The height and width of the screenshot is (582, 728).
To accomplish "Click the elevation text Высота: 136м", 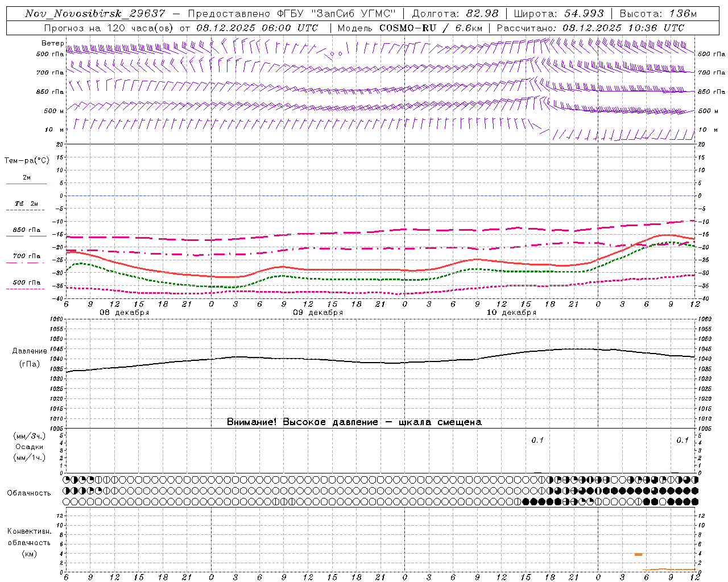I will [658, 14].
